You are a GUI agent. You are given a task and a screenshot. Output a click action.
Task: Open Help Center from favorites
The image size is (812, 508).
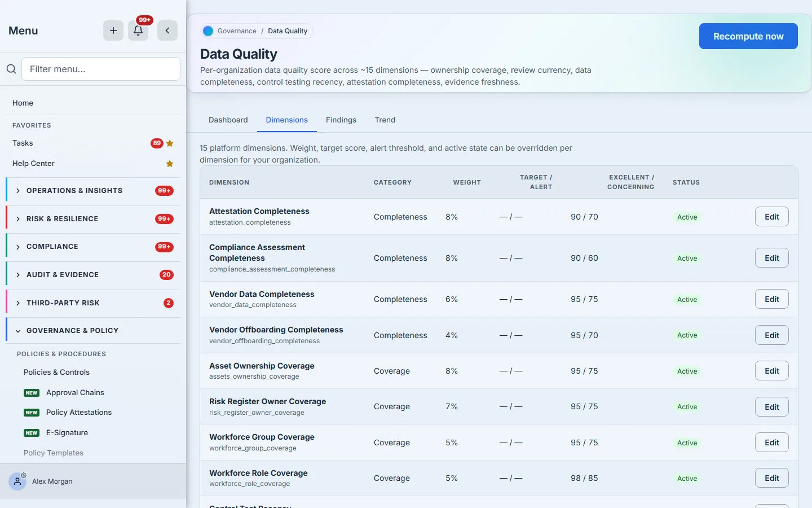34,164
